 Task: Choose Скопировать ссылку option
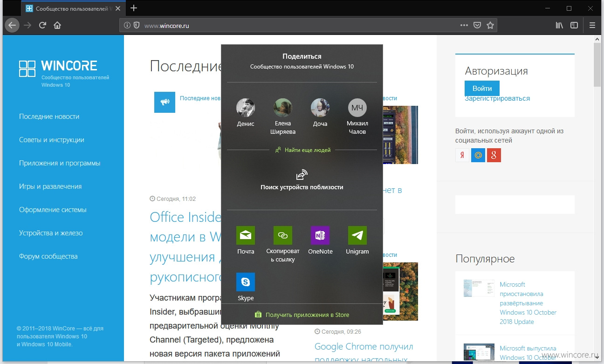[x=283, y=244]
